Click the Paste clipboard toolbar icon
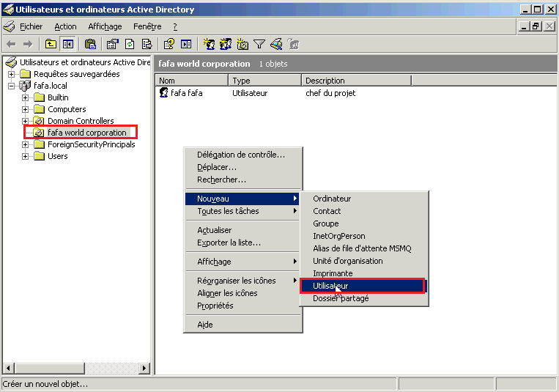 (90, 44)
